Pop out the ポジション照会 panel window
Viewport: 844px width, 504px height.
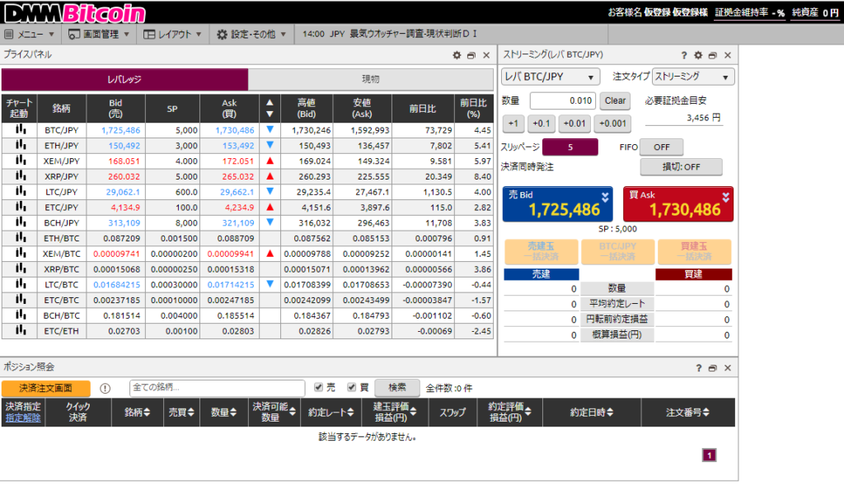pos(712,367)
